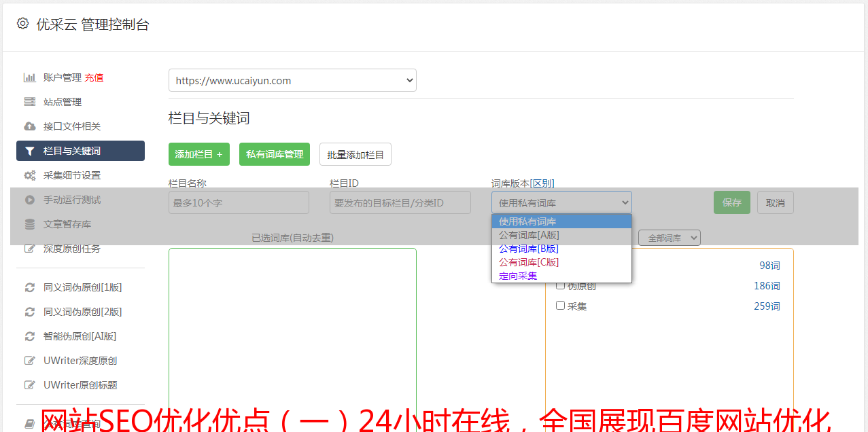868x432 pixels.
Task: Tick the 采集 checkbox
Action: (x=561, y=306)
